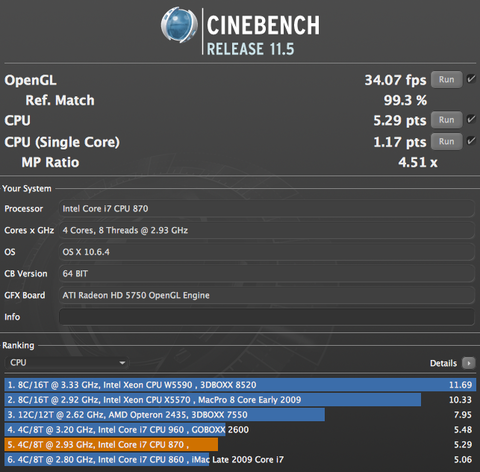Click the OpenGL score 34.07 fps
480x472 pixels.
(395, 80)
